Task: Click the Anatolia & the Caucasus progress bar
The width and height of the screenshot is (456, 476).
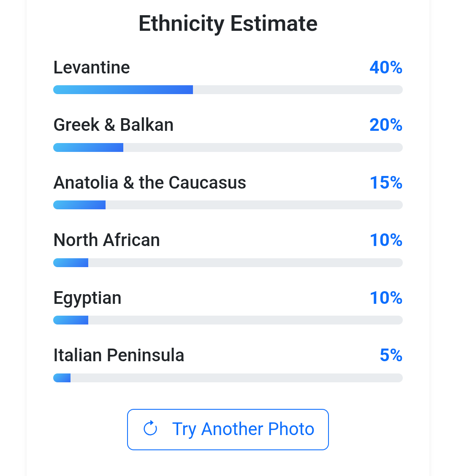Action: point(228,205)
